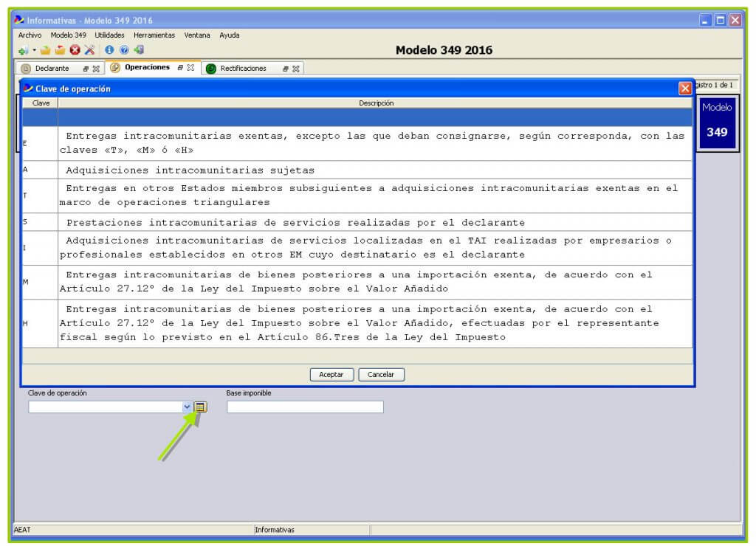
Task: Click the green Rectificaciones tab icon
Action: 210,69
